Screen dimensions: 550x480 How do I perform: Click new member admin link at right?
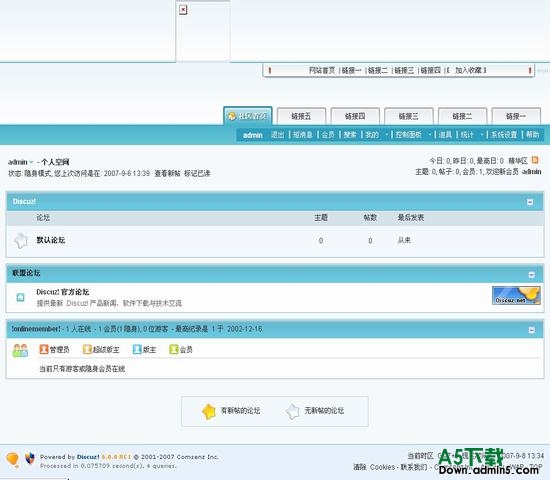pos(532,172)
